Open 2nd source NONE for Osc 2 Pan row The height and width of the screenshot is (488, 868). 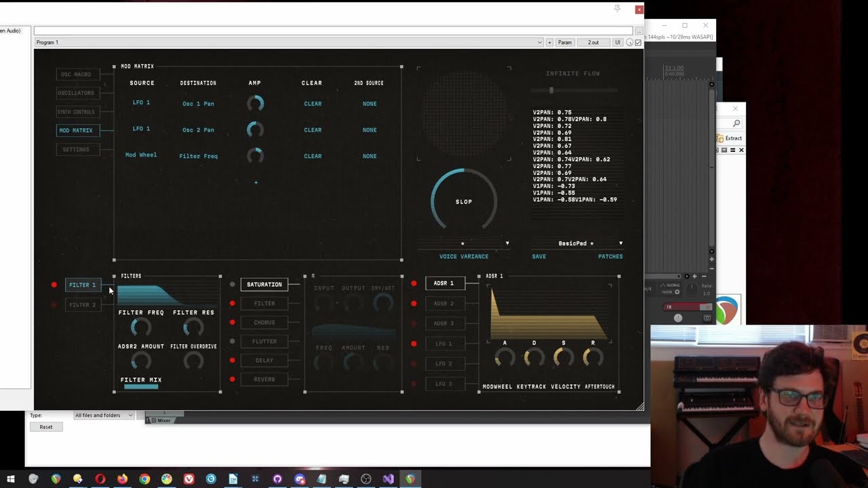point(370,129)
